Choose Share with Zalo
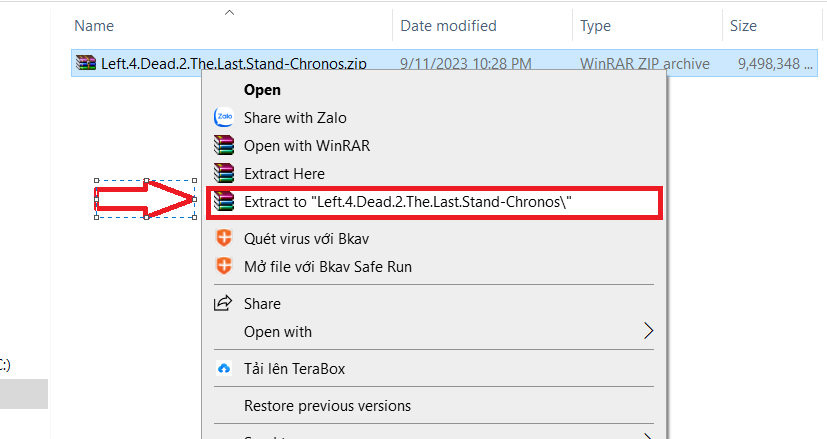Viewport: 827px width, 439px height. [295, 118]
